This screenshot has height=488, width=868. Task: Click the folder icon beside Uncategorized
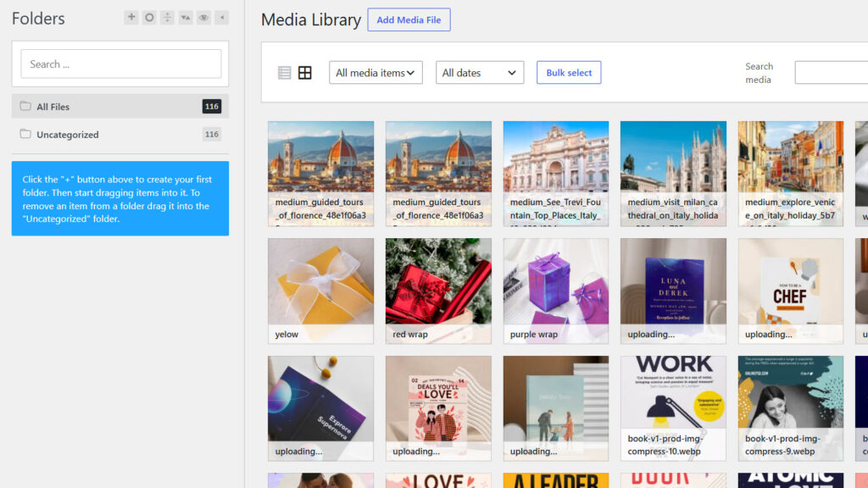tap(25, 134)
